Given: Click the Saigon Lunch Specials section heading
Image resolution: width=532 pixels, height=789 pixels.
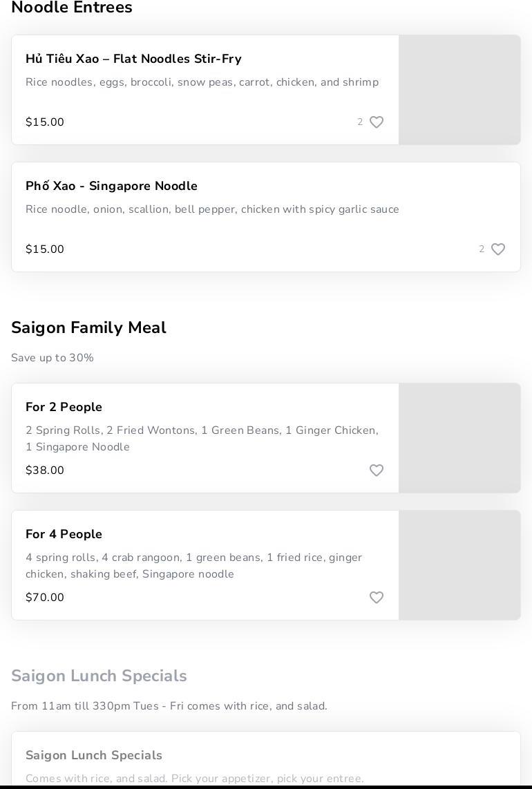Looking at the screenshot, I should [x=99, y=676].
